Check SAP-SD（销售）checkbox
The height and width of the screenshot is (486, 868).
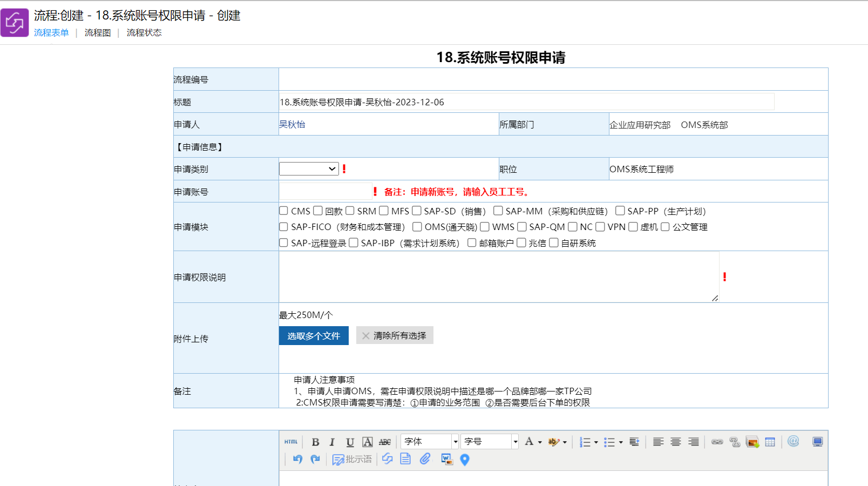[x=417, y=211]
